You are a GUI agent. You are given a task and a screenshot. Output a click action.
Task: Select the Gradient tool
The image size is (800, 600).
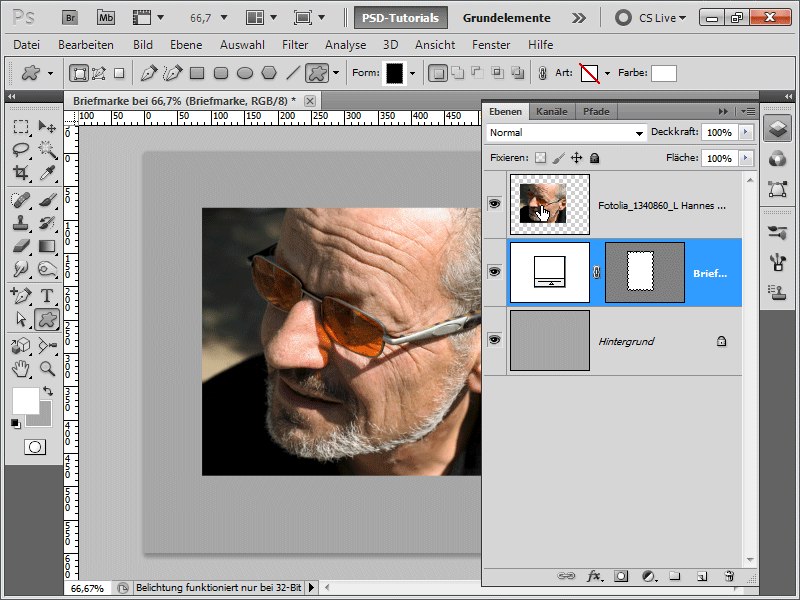click(47, 246)
